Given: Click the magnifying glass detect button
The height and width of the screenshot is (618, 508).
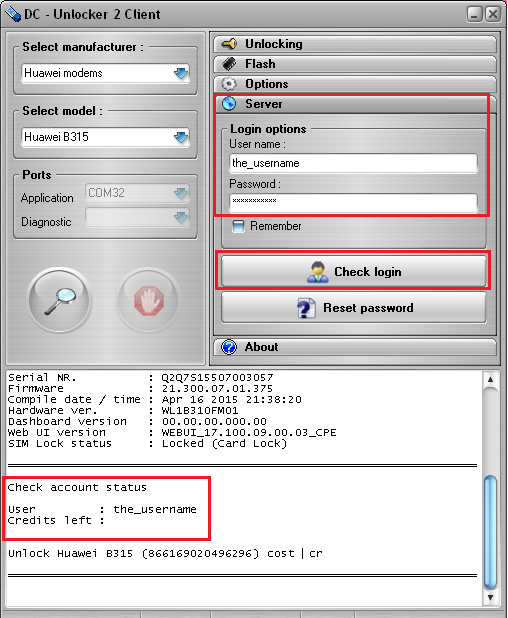Looking at the screenshot, I should pyautogui.click(x=60, y=300).
